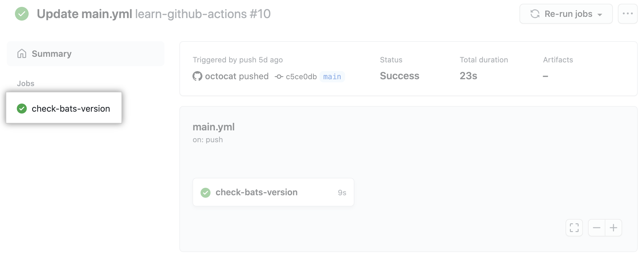The width and height of the screenshot is (644, 257).
Task: Click the check icon beside check-bats-version in Jobs sidebar
Action: point(22,108)
